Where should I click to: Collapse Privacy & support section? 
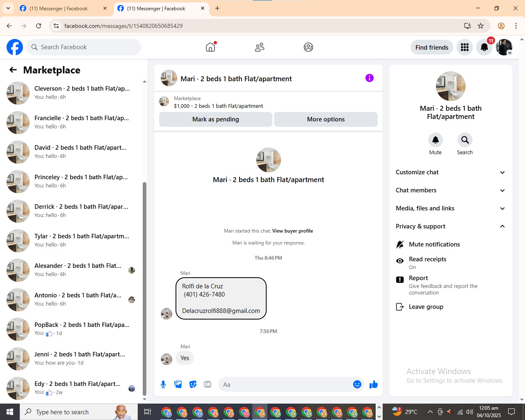point(451,226)
